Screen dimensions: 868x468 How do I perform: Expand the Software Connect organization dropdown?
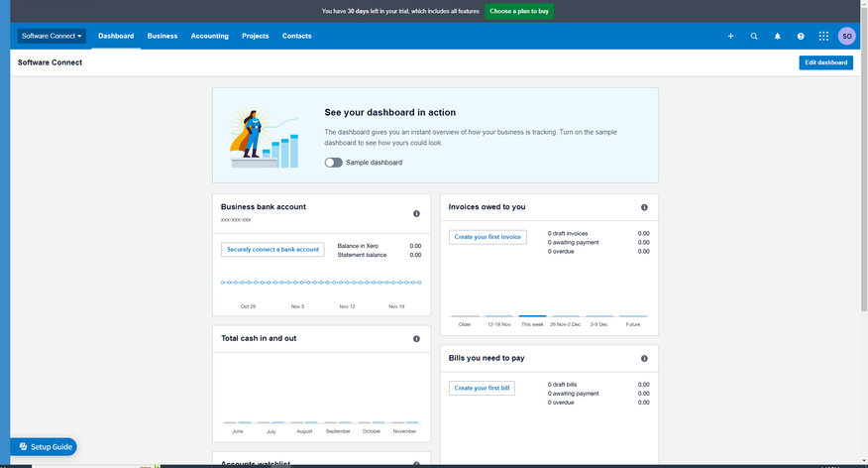pyautogui.click(x=52, y=36)
